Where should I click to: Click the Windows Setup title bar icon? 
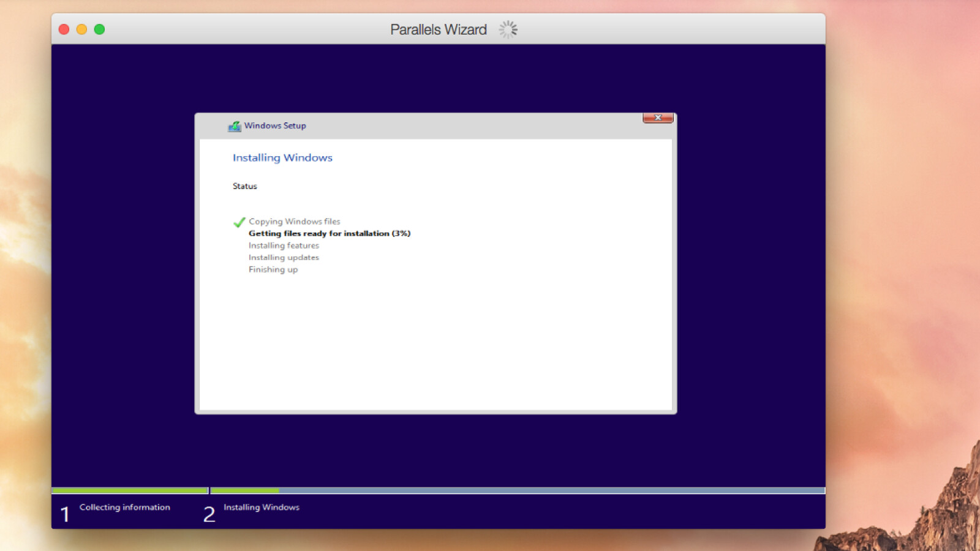pyautogui.click(x=235, y=126)
